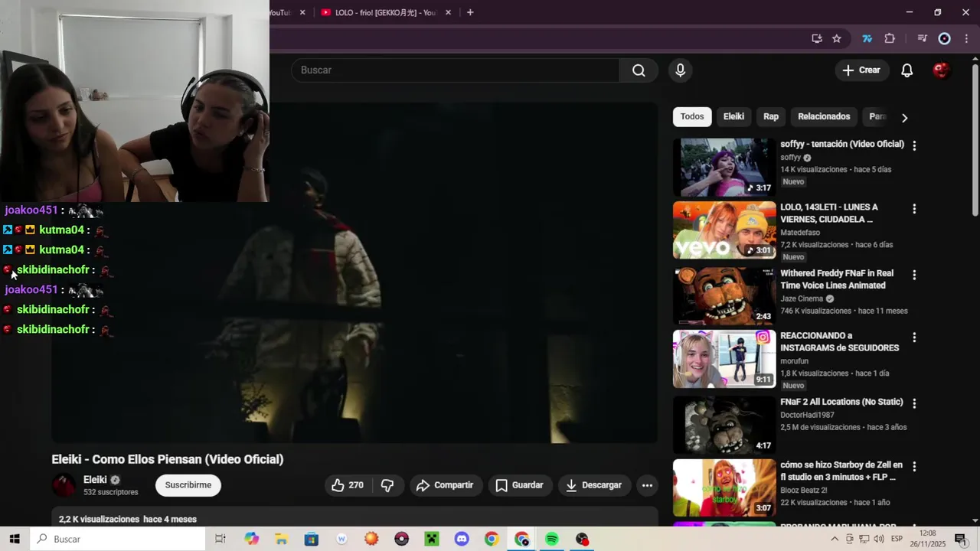Open Microsoft Store from the taskbar

311,539
